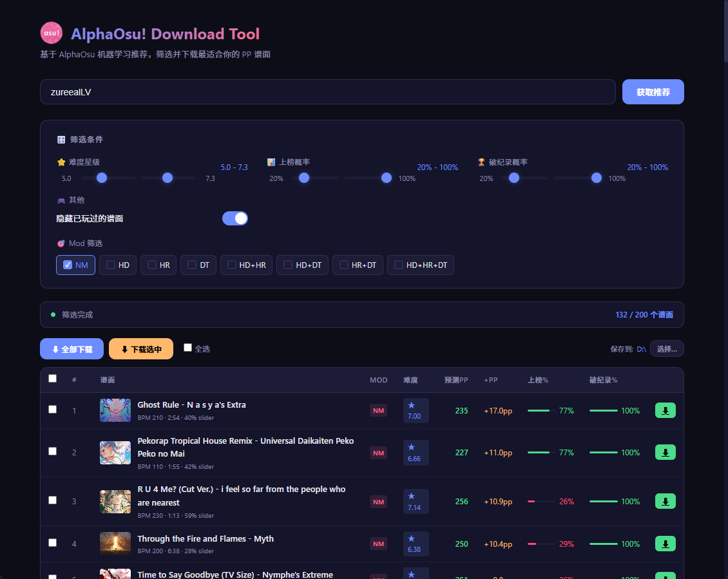This screenshot has width=728, height=579.
Task: Click the maximum difficulty star slider handle
Action: click(168, 178)
